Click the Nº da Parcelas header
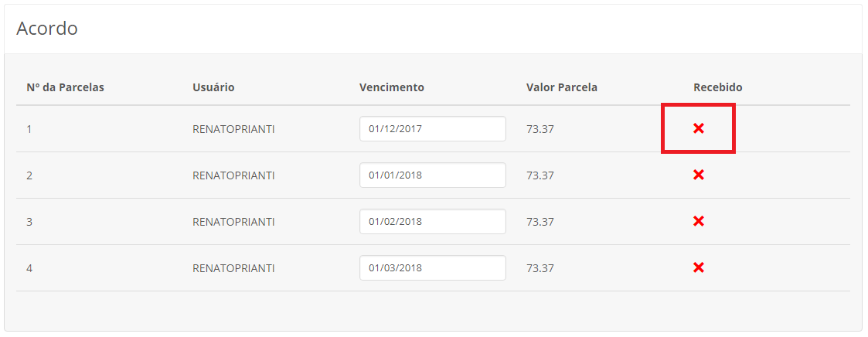This screenshot has width=868, height=337. pos(66,87)
